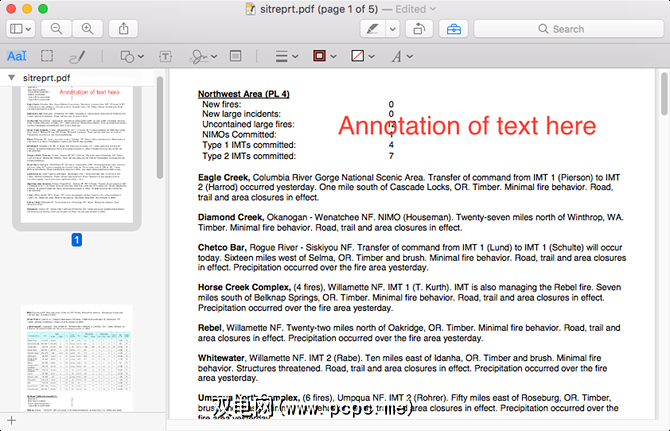Select the red "Annotation of text here" annotation
The width and height of the screenshot is (670, 431).
(467, 126)
